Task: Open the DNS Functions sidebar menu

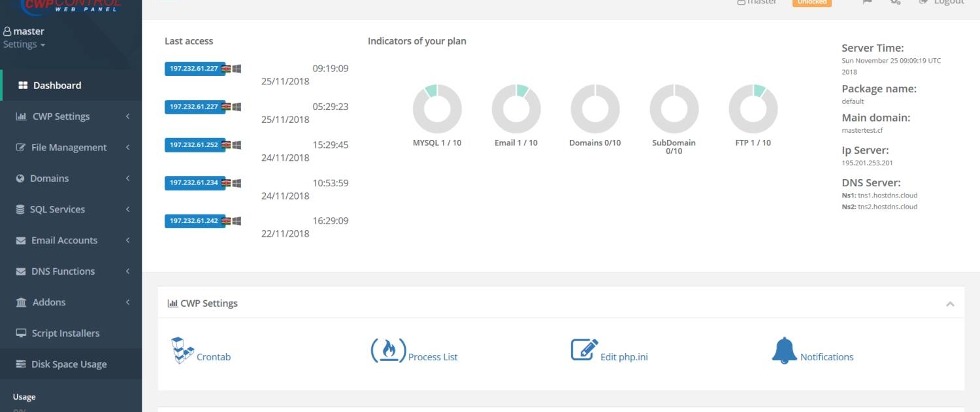Action: pyautogui.click(x=71, y=271)
